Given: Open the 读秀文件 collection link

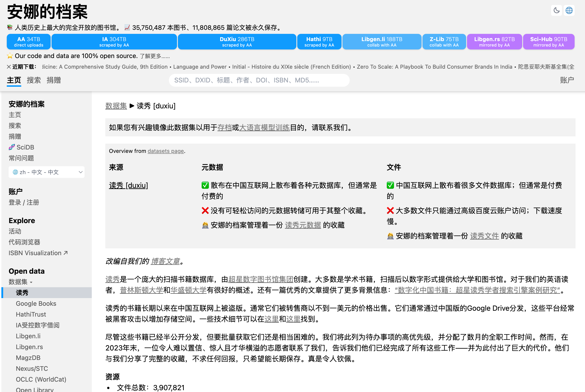Looking at the screenshot, I should point(484,236).
